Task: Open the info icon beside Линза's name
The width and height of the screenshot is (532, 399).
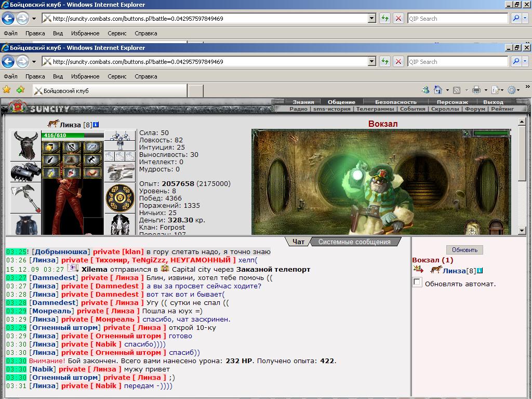Action: 96,125
